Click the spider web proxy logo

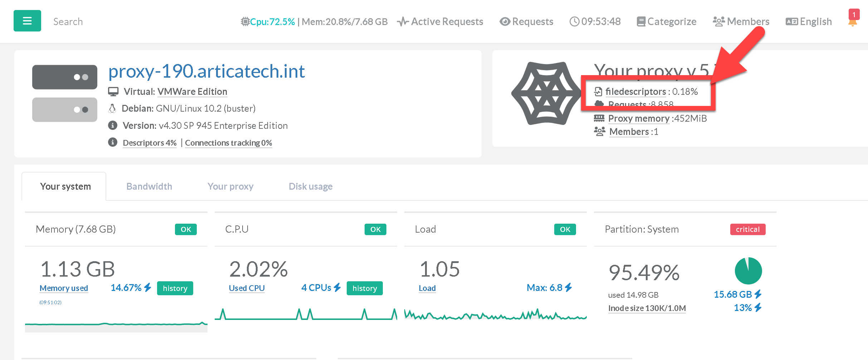[546, 93]
